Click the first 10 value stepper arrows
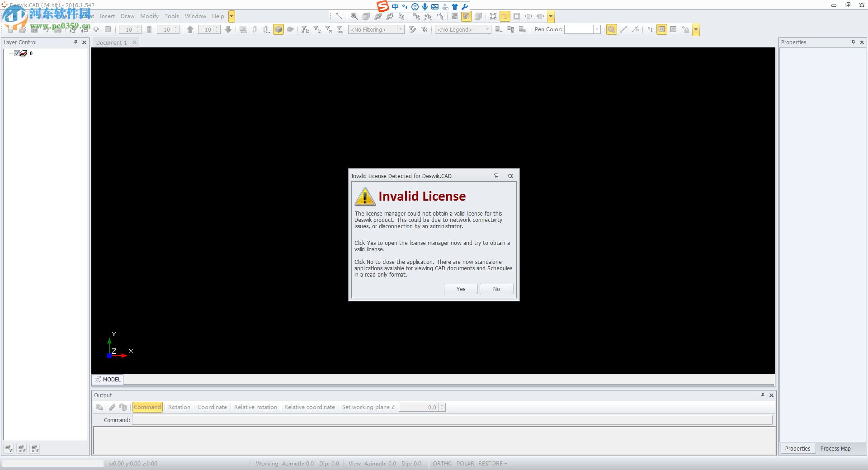The image size is (868, 470). 138,29
